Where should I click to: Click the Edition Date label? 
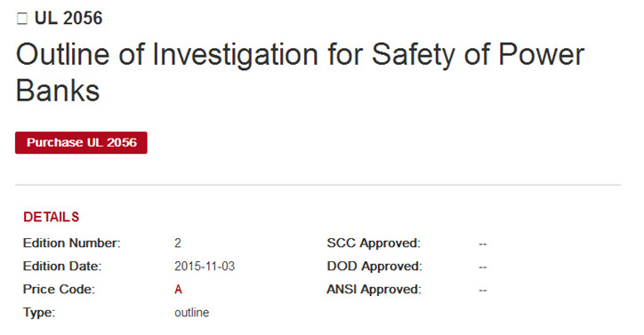62,267
